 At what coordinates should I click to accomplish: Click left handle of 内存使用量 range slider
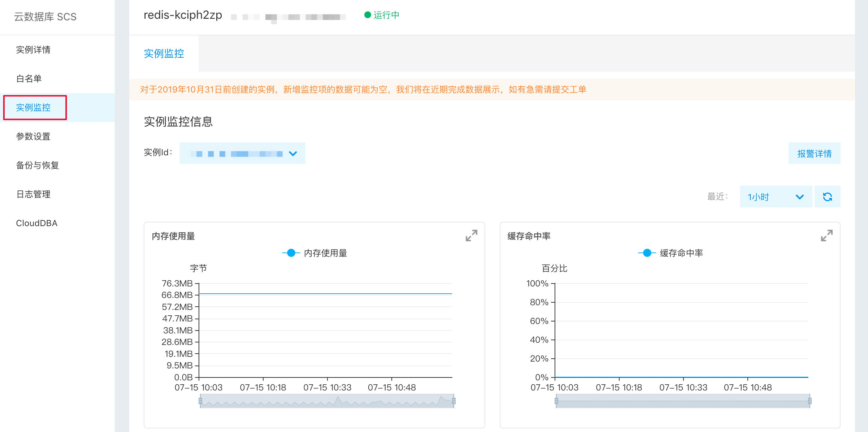pyautogui.click(x=200, y=401)
